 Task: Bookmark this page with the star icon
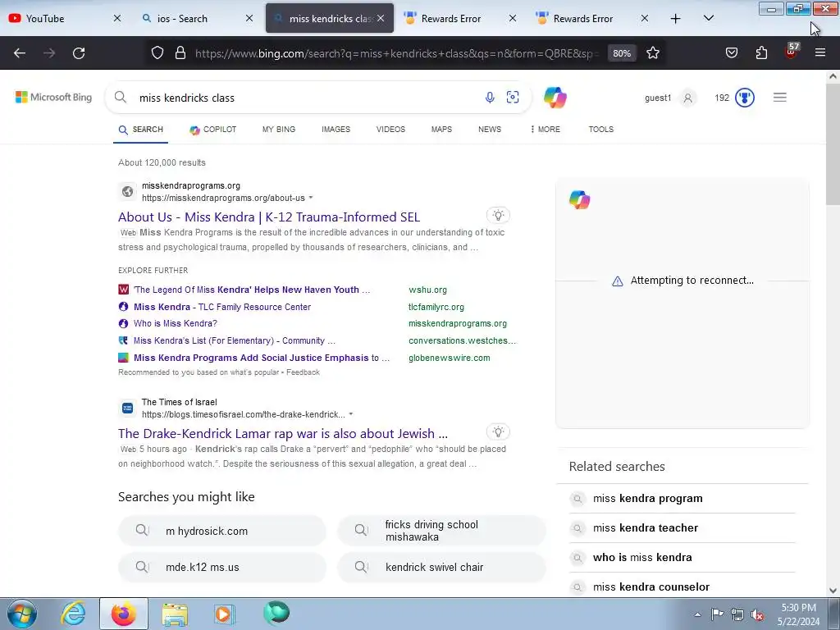[x=652, y=53]
